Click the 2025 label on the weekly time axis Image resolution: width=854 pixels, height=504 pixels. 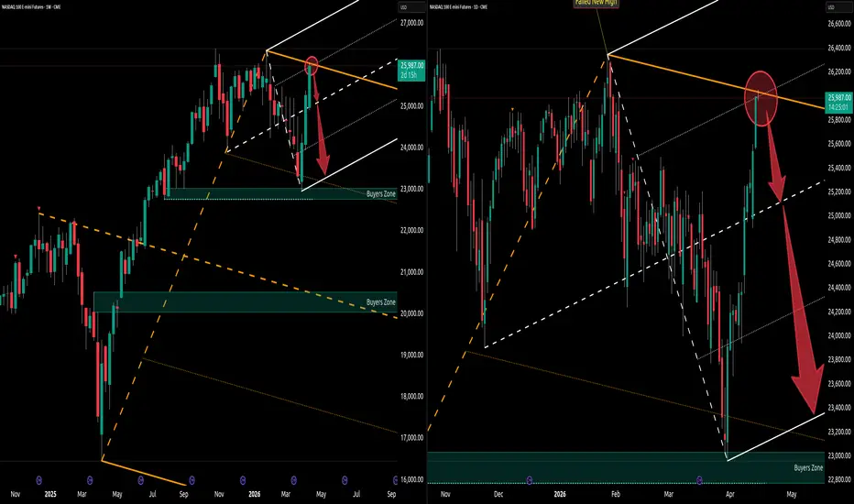(50, 495)
